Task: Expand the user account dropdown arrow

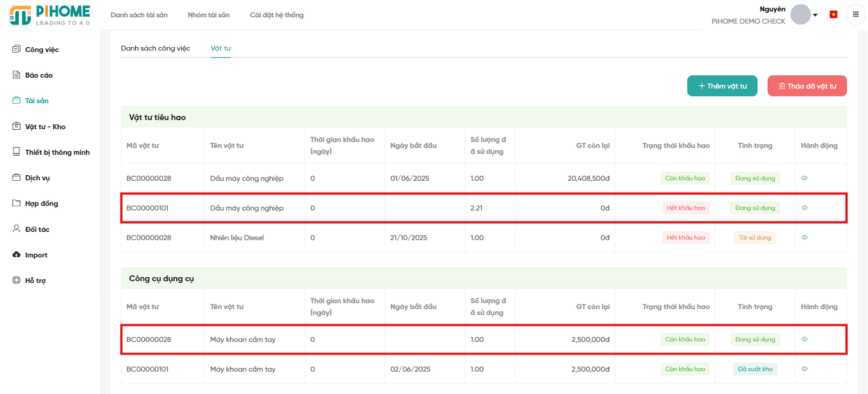Action: 815,15
